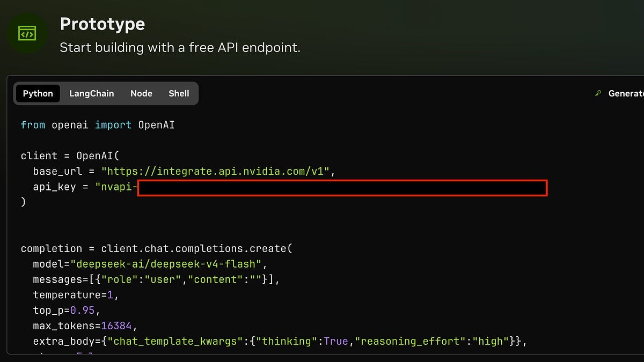The image size is (644, 362).
Task: Click the temperature=1 line
Action: (x=76, y=295)
